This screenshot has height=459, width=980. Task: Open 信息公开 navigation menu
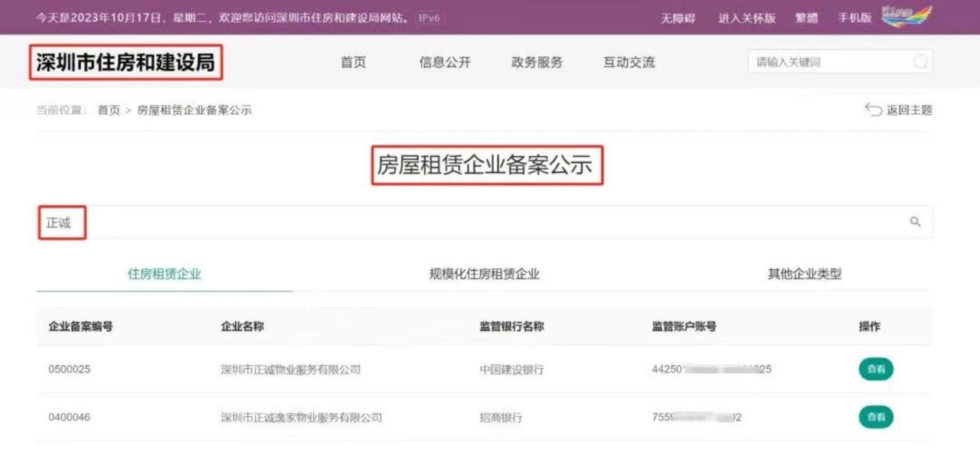(445, 63)
